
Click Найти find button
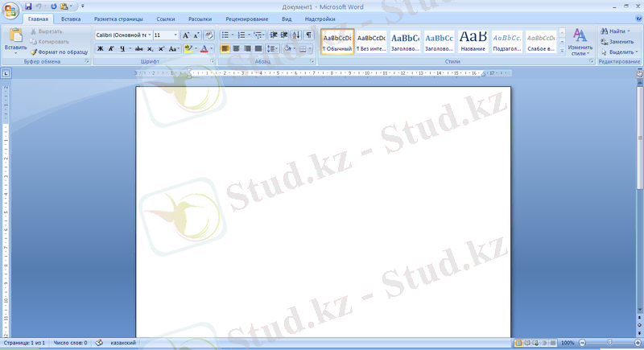click(615, 31)
